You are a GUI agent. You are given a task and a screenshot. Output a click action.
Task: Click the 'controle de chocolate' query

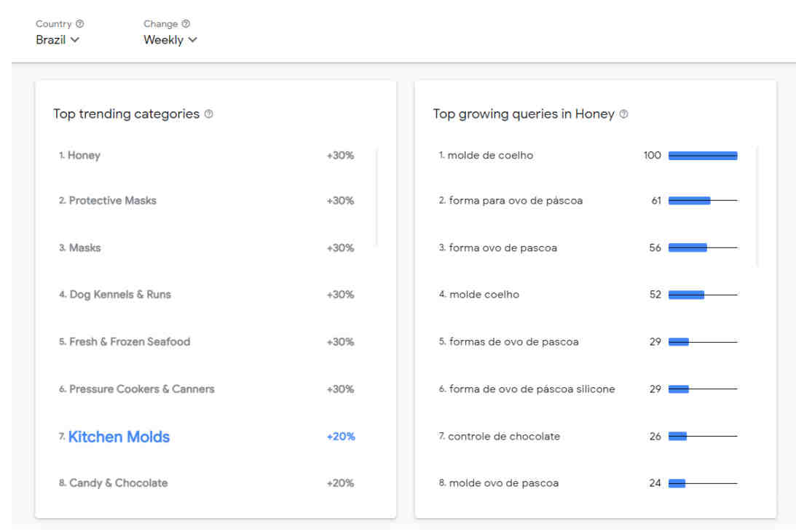504,437
